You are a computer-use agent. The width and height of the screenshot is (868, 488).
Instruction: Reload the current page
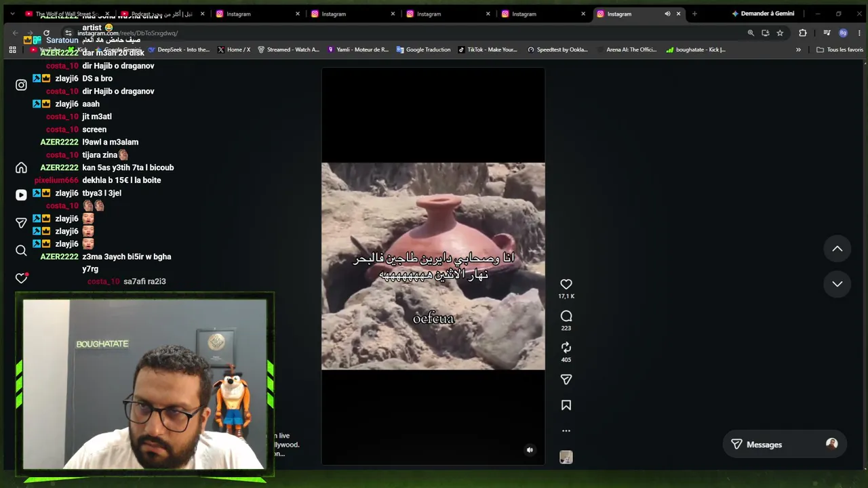(46, 33)
